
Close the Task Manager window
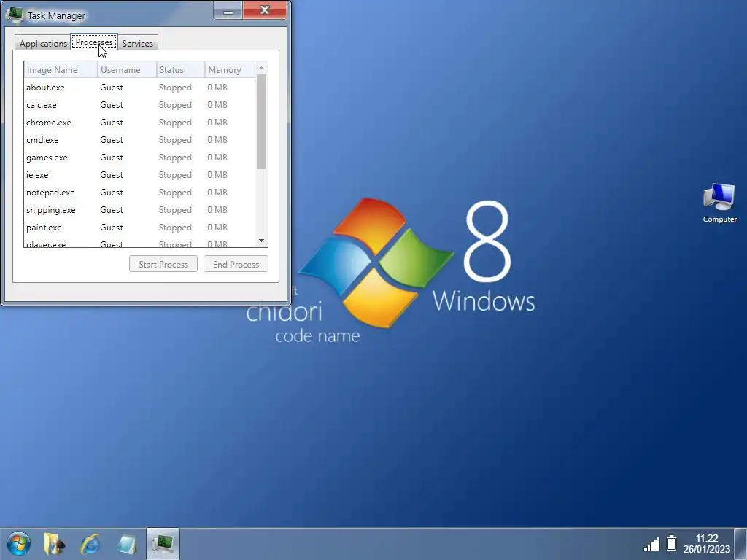click(265, 10)
